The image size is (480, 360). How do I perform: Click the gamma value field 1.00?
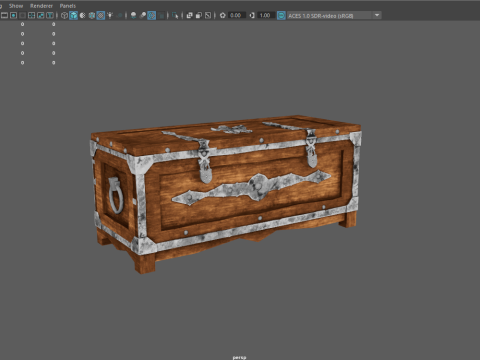point(266,15)
